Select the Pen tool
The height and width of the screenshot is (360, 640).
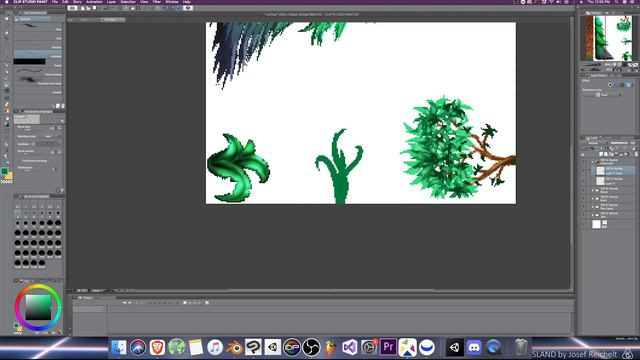click(7, 65)
